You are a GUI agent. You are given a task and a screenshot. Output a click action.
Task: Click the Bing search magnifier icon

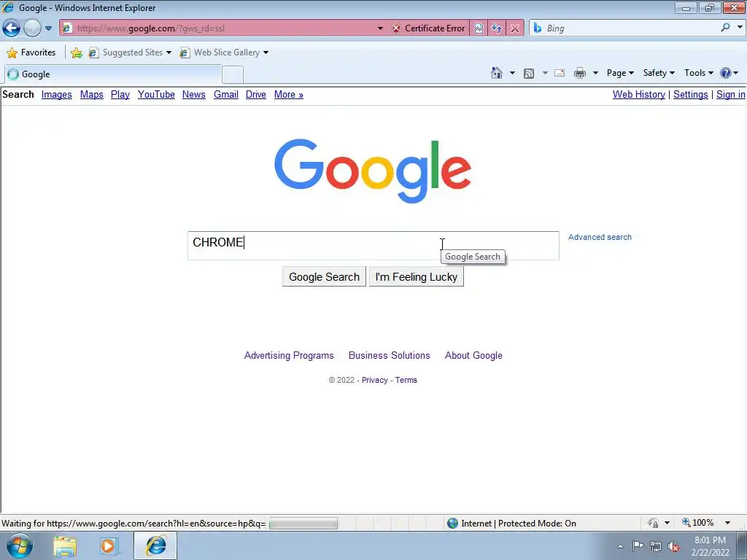[x=725, y=28]
